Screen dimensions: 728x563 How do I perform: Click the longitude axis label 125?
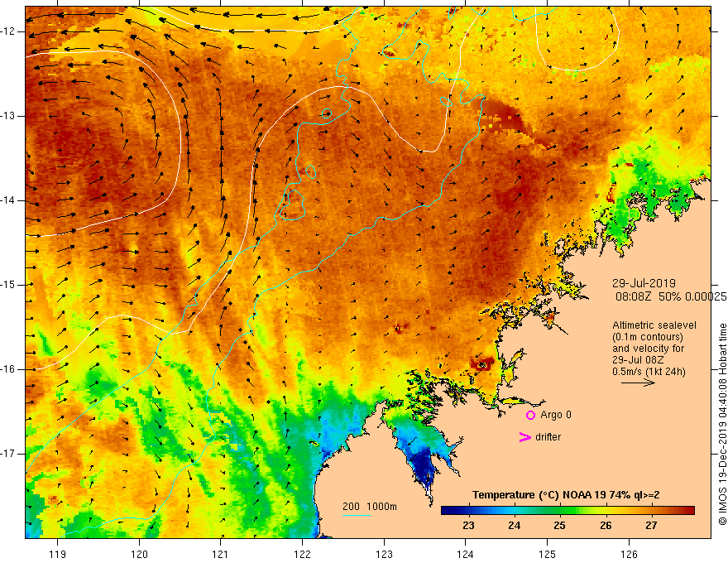coord(548,554)
